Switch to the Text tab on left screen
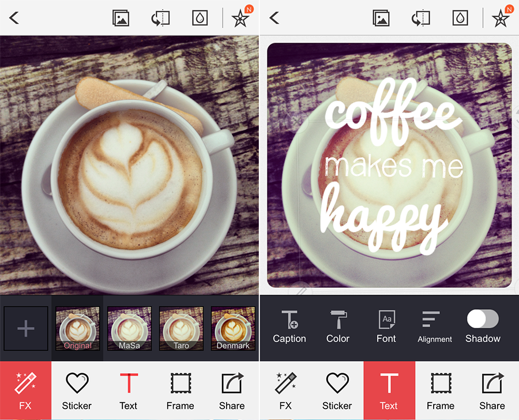Screen dimensions: 519x420 click(x=129, y=391)
